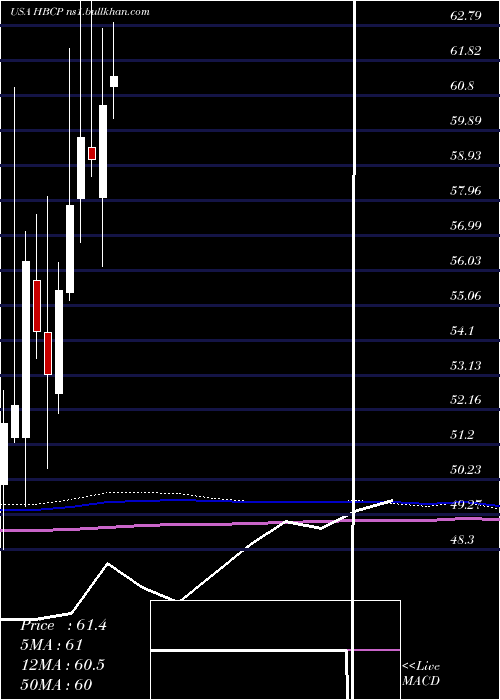Click the 58.93 price axis label
This screenshot has height=700, width=500.
point(466,156)
